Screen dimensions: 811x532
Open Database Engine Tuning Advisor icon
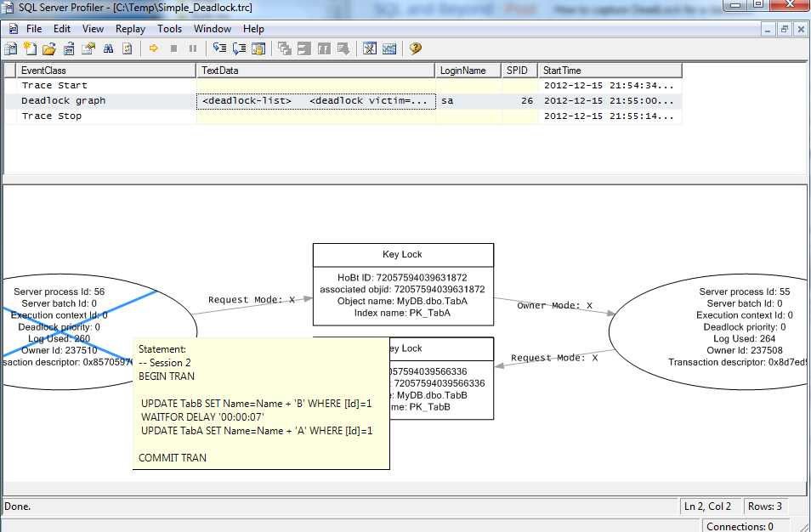point(369,48)
